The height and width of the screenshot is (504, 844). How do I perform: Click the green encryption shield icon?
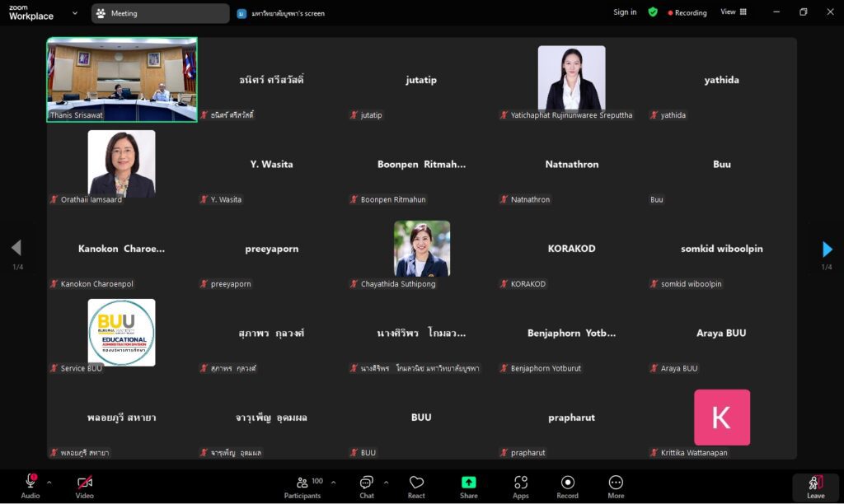pos(653,12)
